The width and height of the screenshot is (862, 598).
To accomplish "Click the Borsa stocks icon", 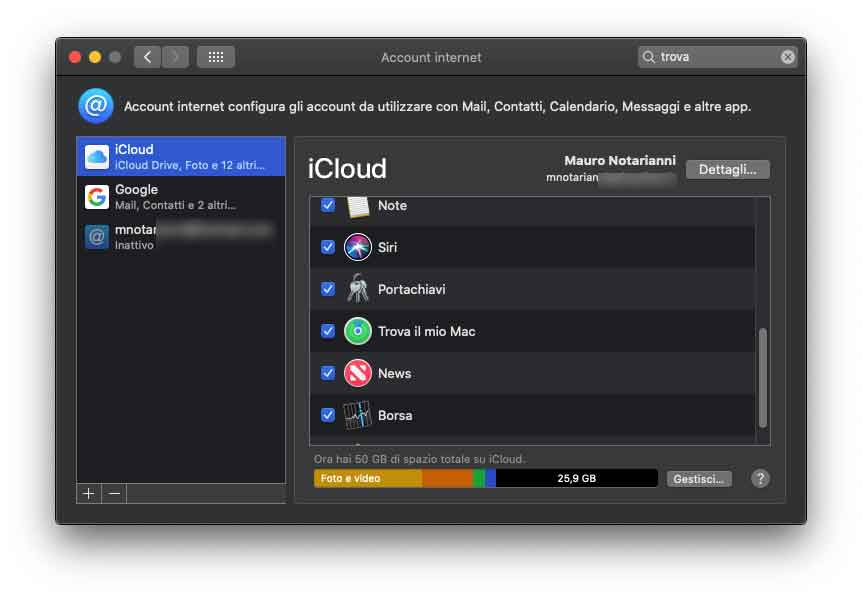I will pos(358,415).
